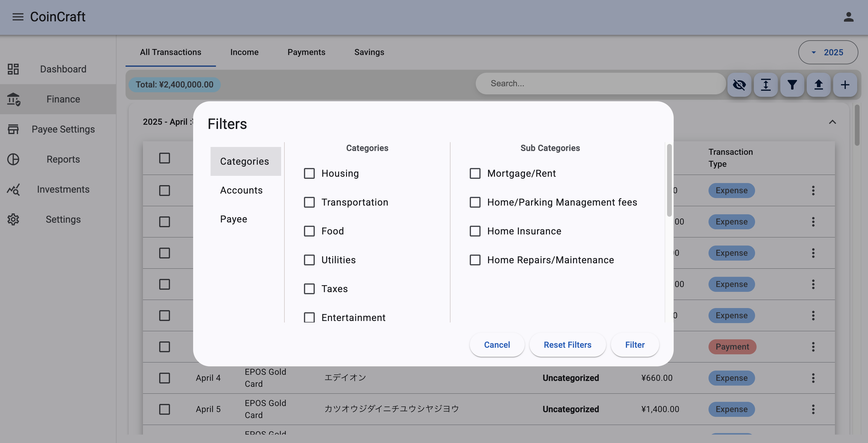Click the エデイオン payee text
The image size is (868, 443).
click(345, 378)
